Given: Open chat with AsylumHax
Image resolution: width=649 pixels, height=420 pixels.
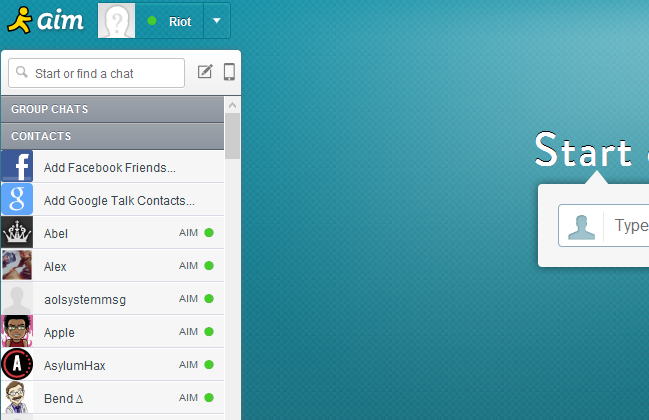Looking at the screenshot, I should coord(113,365).
